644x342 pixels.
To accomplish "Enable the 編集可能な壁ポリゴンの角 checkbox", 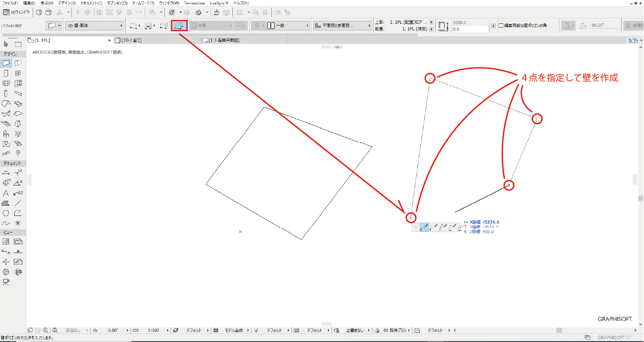I will [501, 26].
